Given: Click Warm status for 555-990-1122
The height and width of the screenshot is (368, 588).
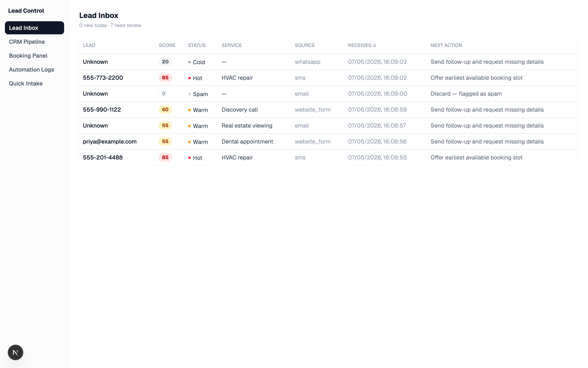Looking at the screenshot, I should point(198,110).
